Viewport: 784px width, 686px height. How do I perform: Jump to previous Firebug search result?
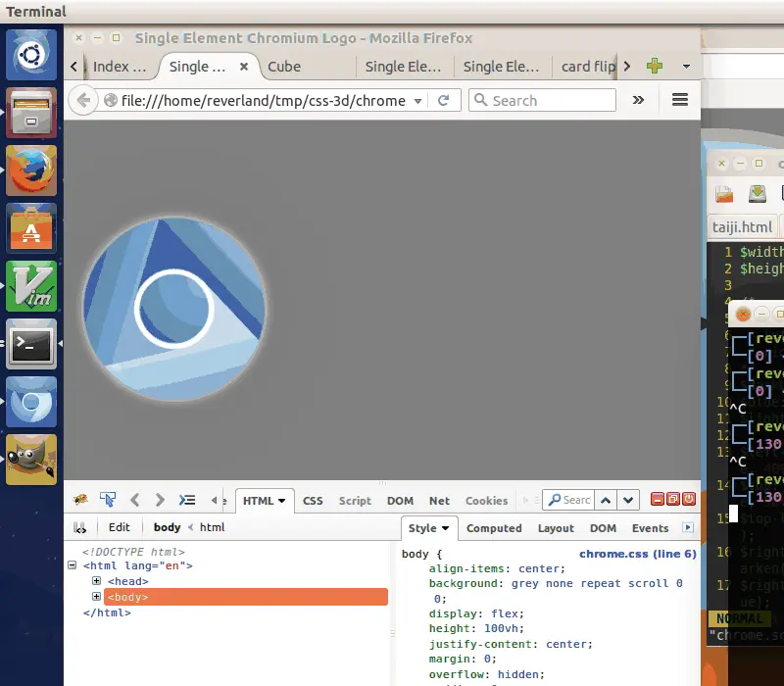point(606,500)
